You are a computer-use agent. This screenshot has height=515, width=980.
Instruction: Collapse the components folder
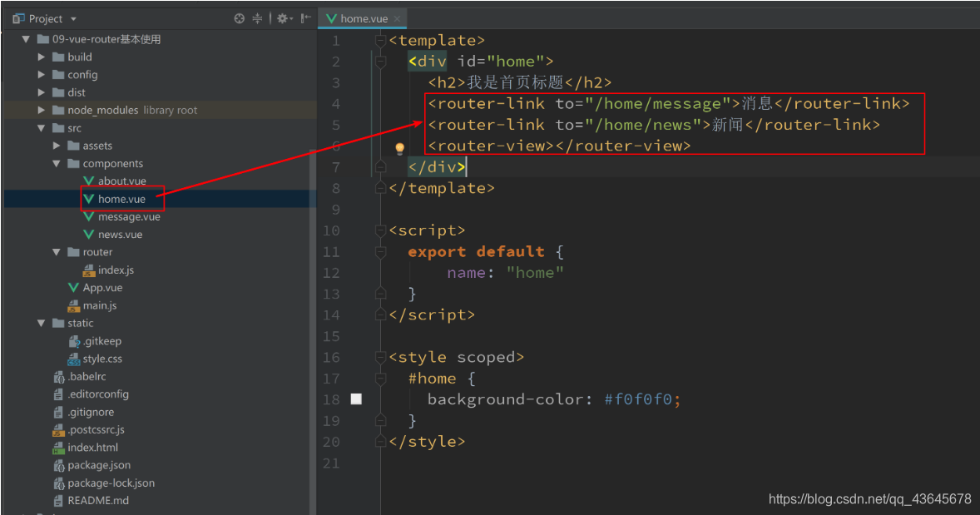57,164
